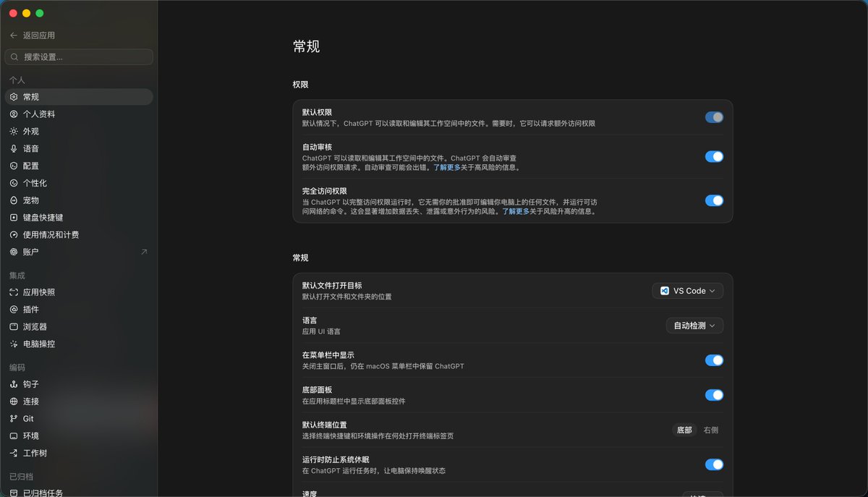Click the 配置 icon in sidebar
Viewport: 868px width, 497px height.
coord(14,166)
